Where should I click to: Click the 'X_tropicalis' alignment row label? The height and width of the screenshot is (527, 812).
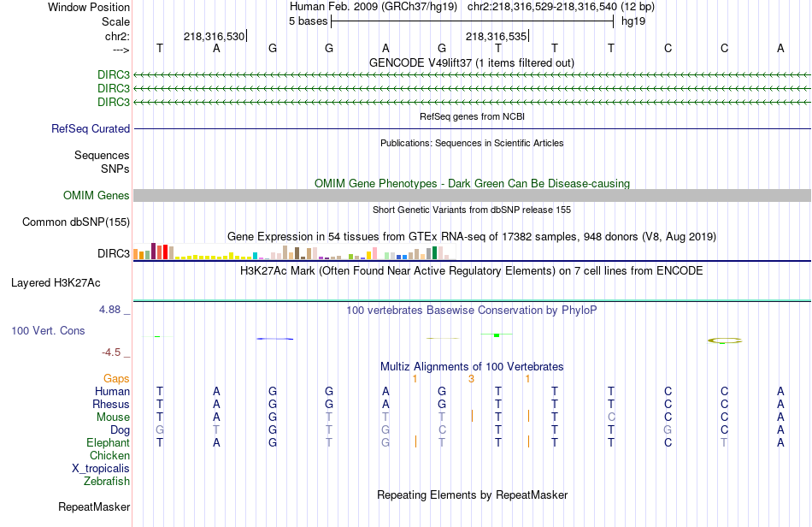coord(101,469)
